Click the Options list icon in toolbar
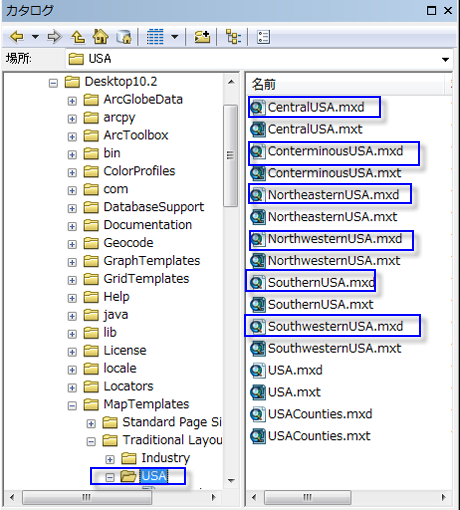The image size is (460, 510). click(x=263, y=37)
